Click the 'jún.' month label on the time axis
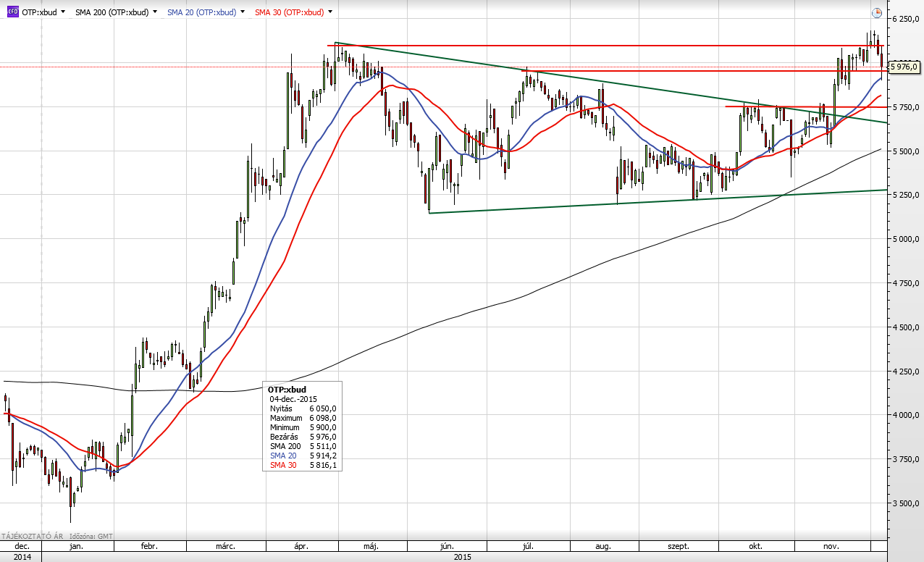This screenshot has width=924, height=562. click(447, 546)
